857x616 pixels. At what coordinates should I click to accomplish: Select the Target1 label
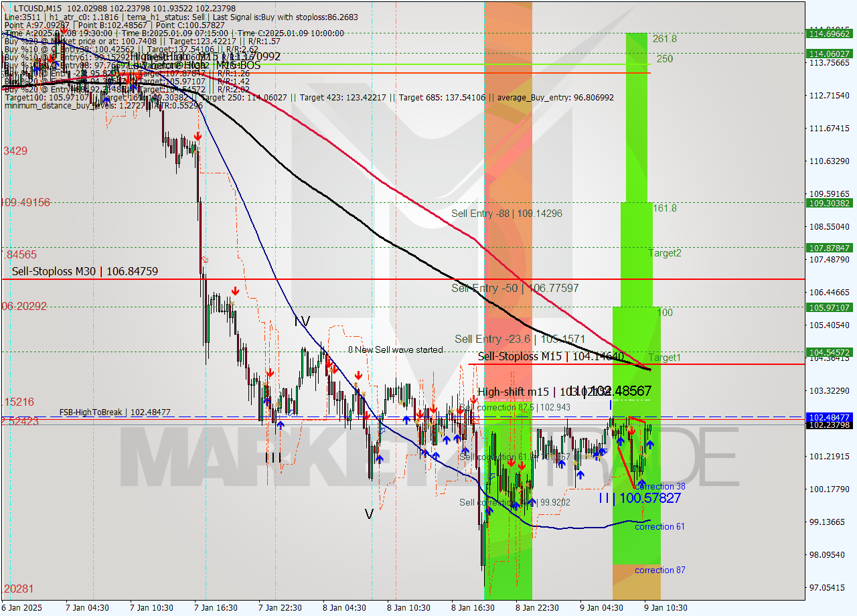pos(664,358)
